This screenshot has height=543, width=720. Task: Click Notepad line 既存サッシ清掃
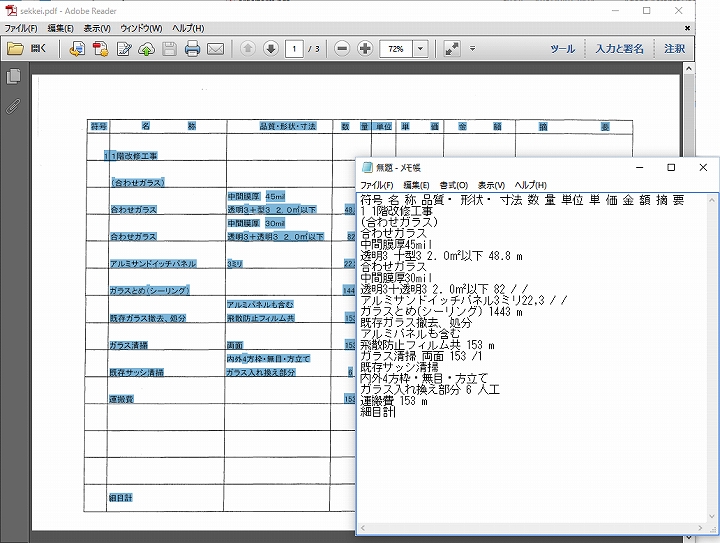click(399, 367)
